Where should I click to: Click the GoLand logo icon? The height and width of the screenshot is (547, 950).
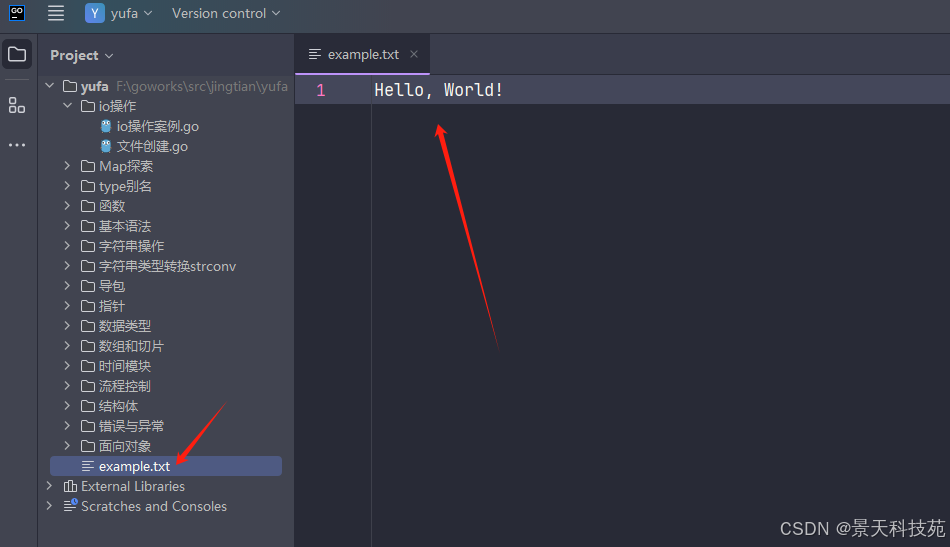(x=17, y=13)
